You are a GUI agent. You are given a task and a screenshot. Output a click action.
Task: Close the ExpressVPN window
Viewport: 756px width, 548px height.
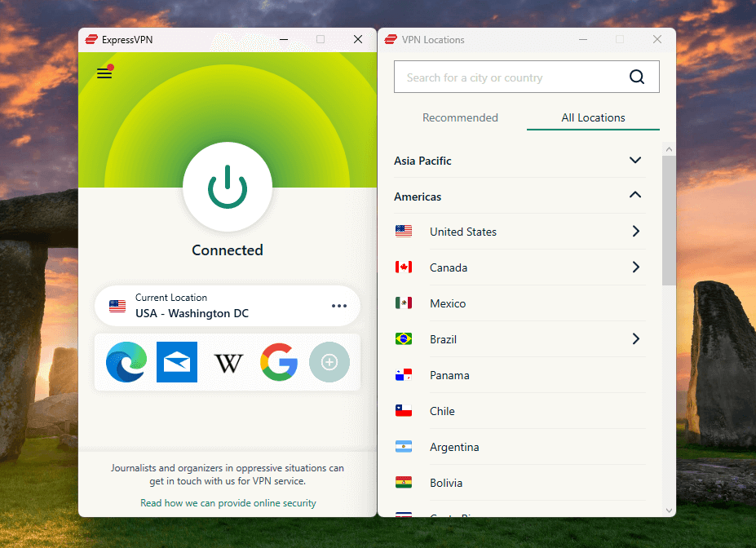click(x=358, y=39)
